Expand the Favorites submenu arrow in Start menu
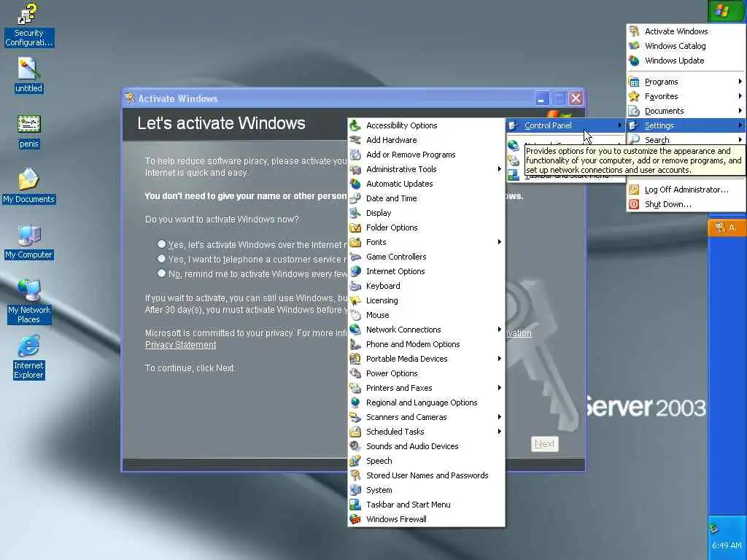The width and height of the screenshot is (747, 560). click(740, 96)
